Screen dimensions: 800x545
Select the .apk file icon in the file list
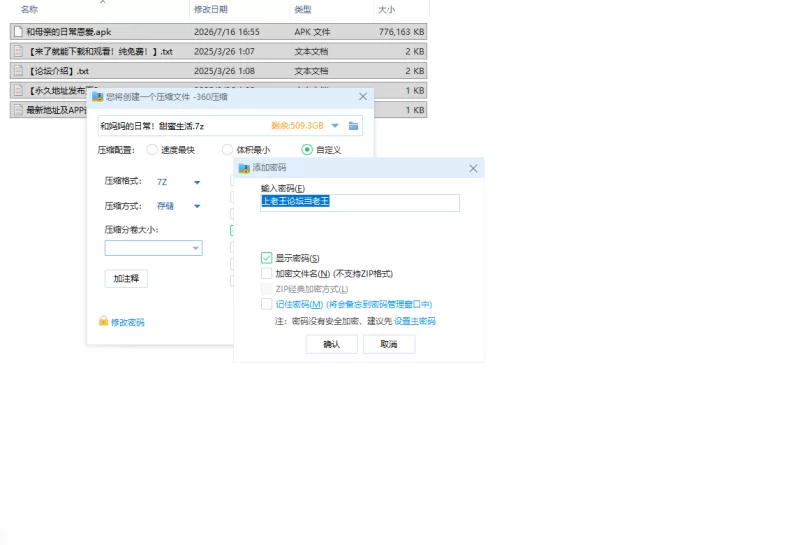tap(18, 32)
